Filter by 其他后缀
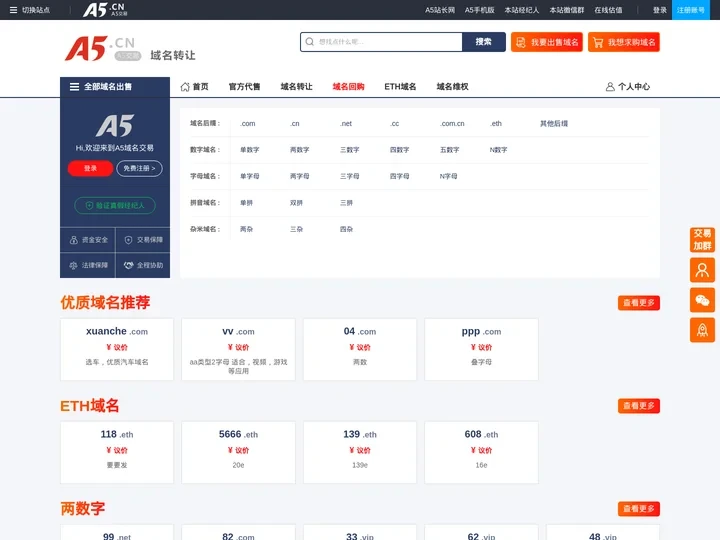The image size is (720, 540). click(554, 124)
